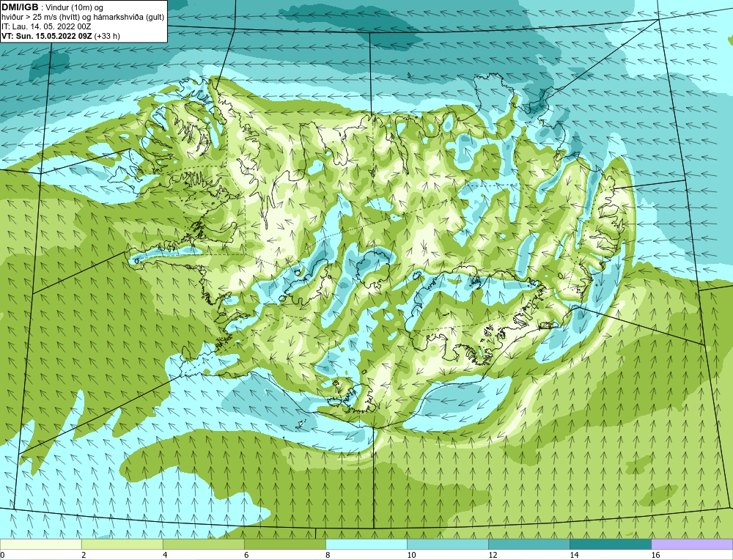Image resolution: width=733 pixels, height=560 pixels.
Task: Click the legend label '0'
Action: click(3, 555)
